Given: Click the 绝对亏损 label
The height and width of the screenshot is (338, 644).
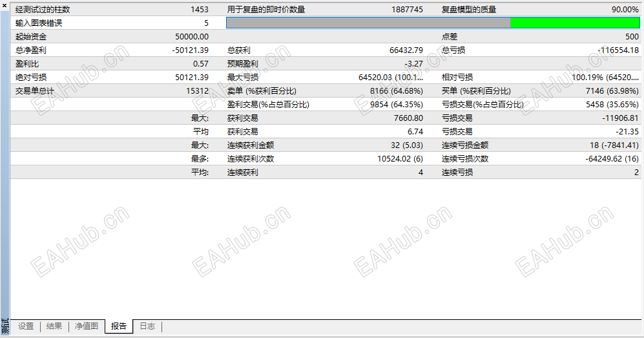Looking at the screenshot, I should click(x=31, y=77).
